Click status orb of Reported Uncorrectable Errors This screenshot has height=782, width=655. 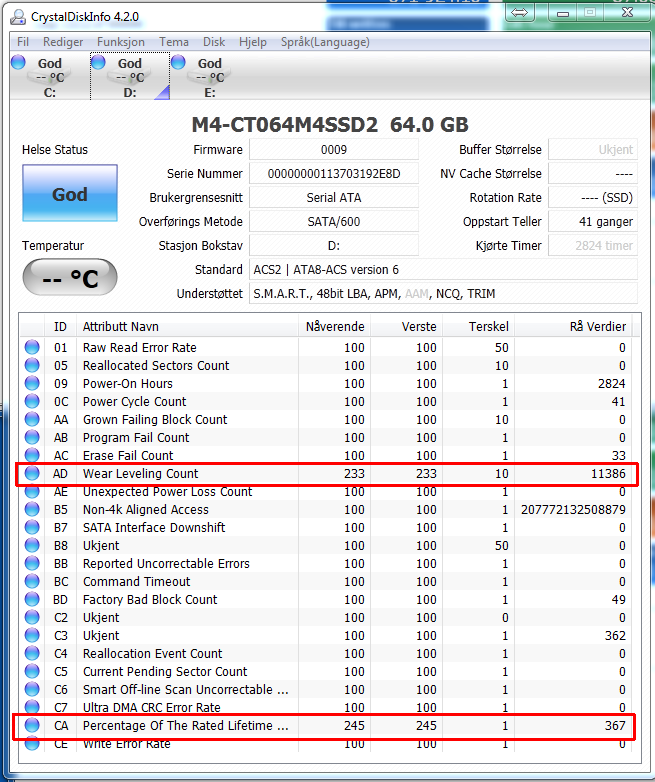click(32, 563)
